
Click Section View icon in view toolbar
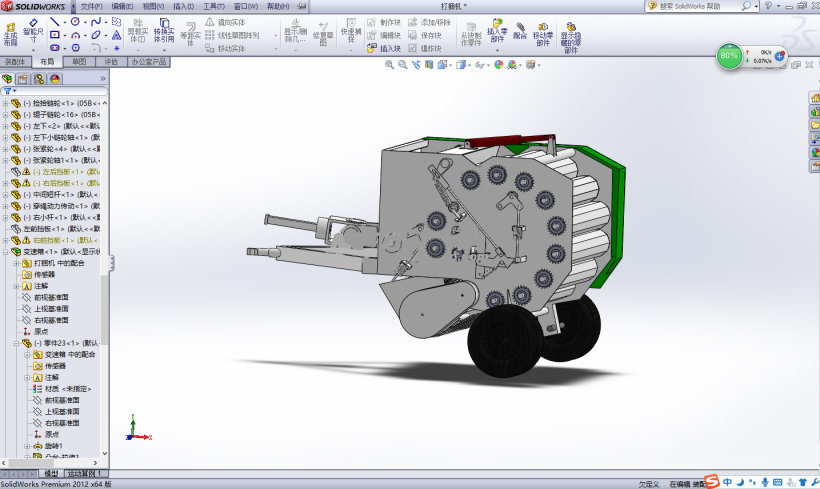429,64
